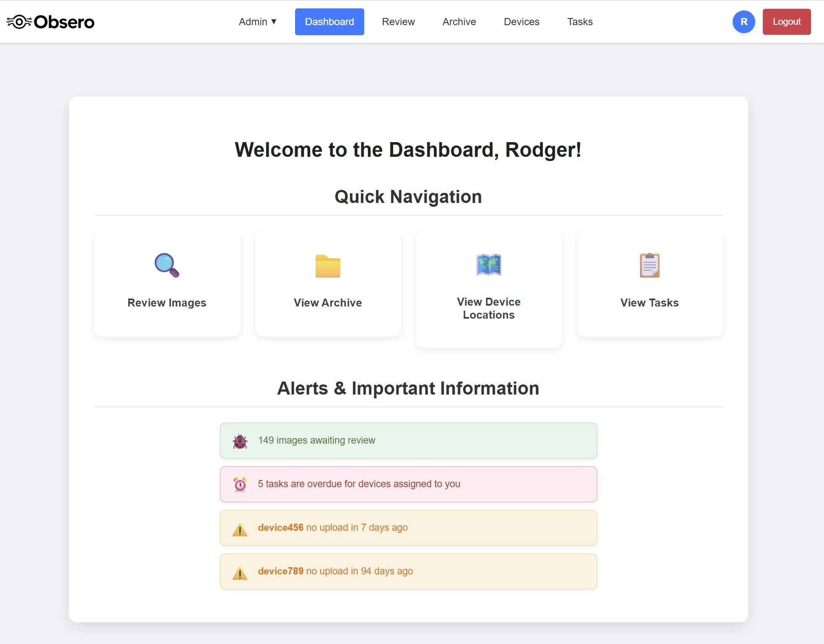The height and width of the screenshot is (644, 824).
Task: Click the warning triangle beside device456
Action: point(240,529)
